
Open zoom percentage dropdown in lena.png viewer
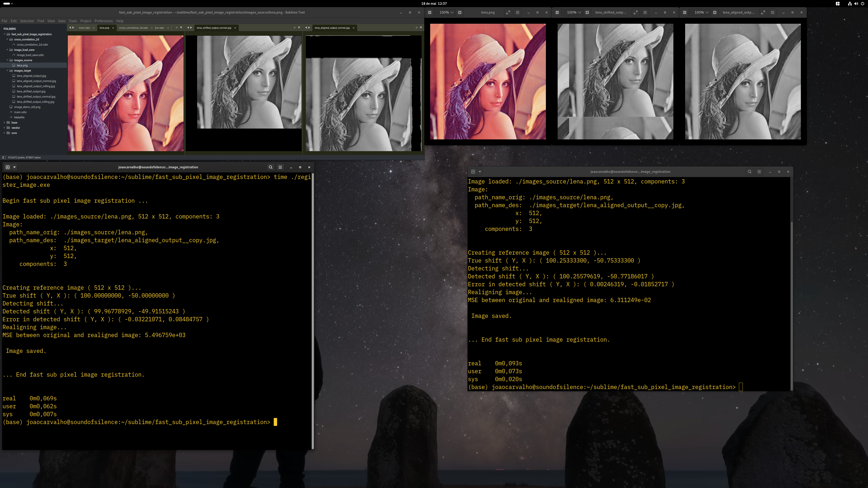tap(446, 12)
